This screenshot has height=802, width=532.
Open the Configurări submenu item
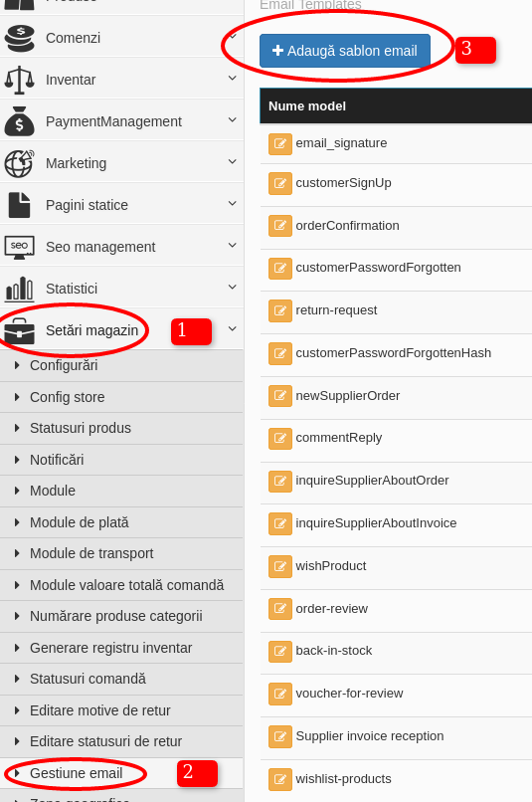(121, 366)
